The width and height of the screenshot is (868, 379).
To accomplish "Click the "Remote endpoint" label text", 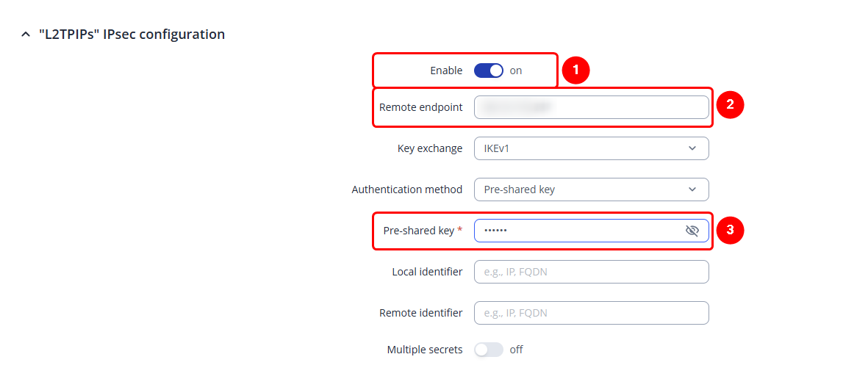I will tap(420, 107).
